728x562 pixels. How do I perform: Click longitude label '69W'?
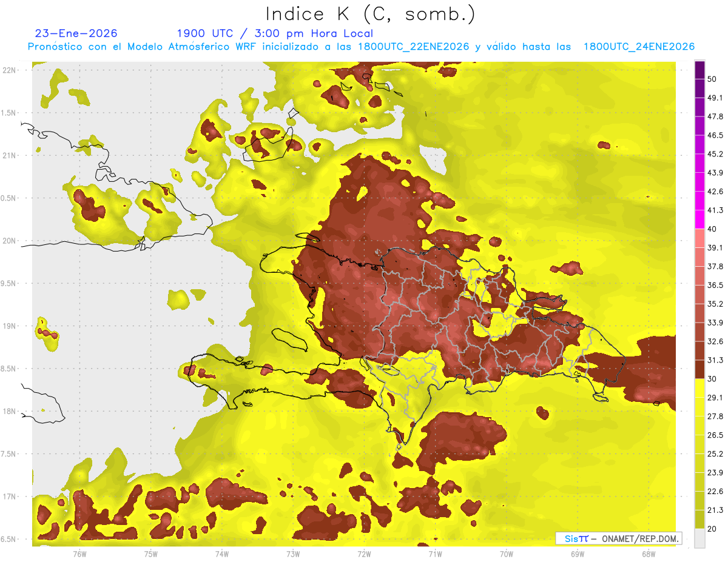click(x=577, y=554)
